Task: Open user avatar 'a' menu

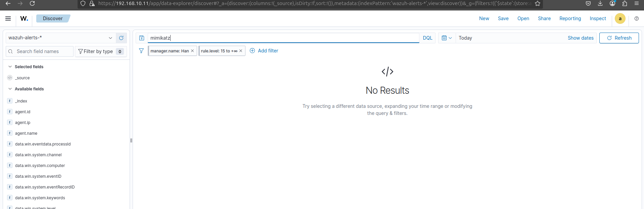Action: pyautogui.click(x=620, y=18)
